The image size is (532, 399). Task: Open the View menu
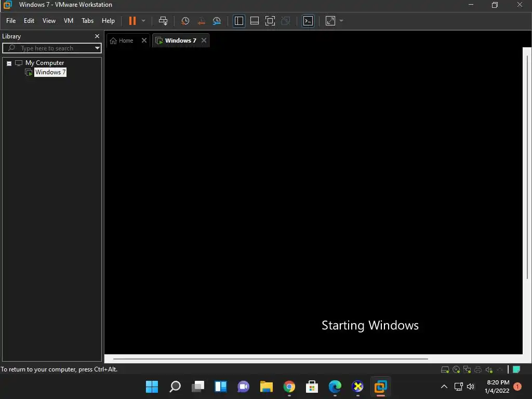coord(49,21)
